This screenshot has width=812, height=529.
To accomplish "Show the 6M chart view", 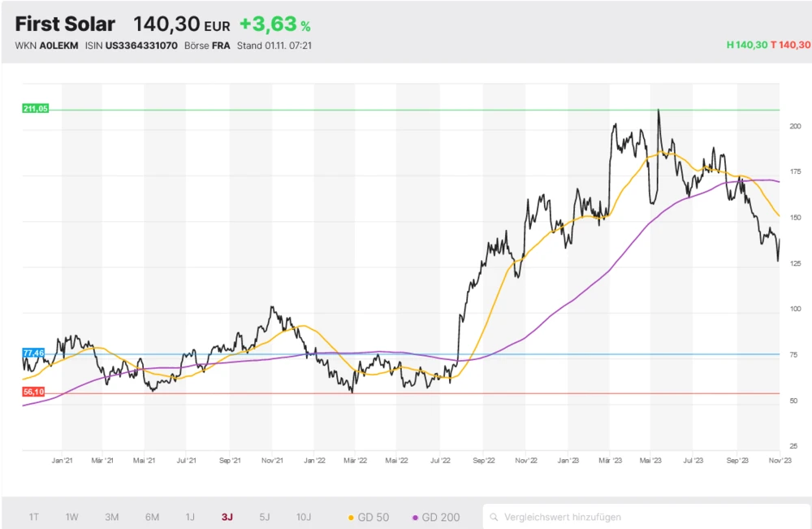I will click(152, 517).
